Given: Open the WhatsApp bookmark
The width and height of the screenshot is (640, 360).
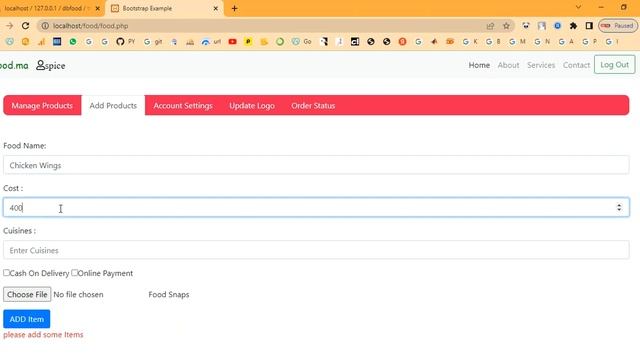Looking at the screenshot, I should pos(73,42).
